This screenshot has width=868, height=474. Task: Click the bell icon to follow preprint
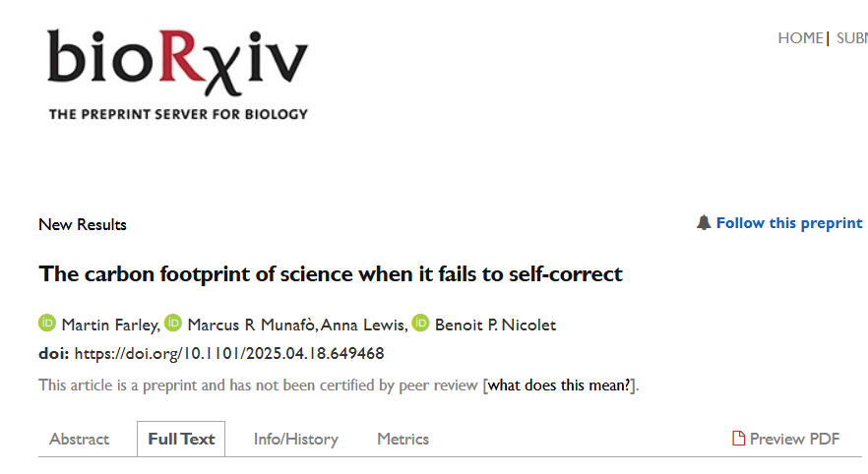point(704,223)
